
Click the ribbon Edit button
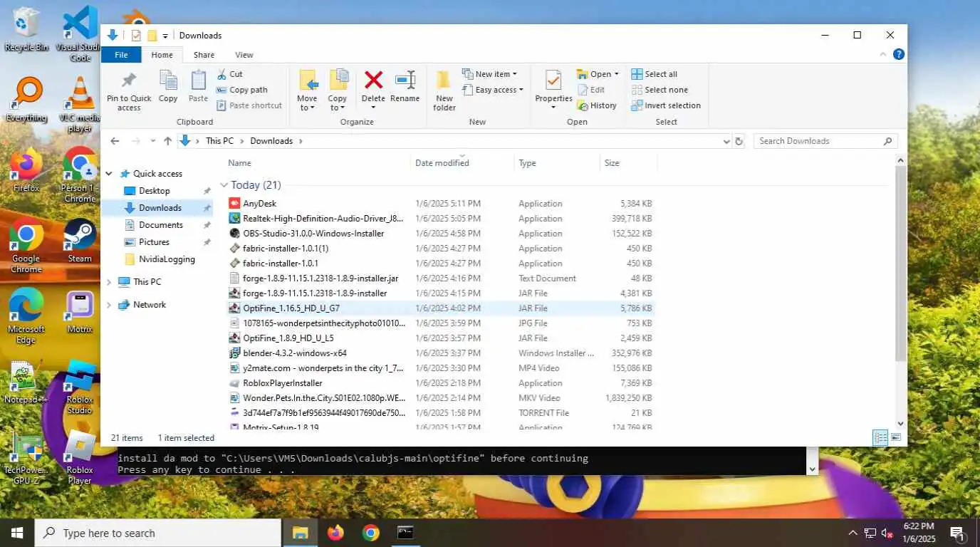pyautogui.click(x=591, y=90)
